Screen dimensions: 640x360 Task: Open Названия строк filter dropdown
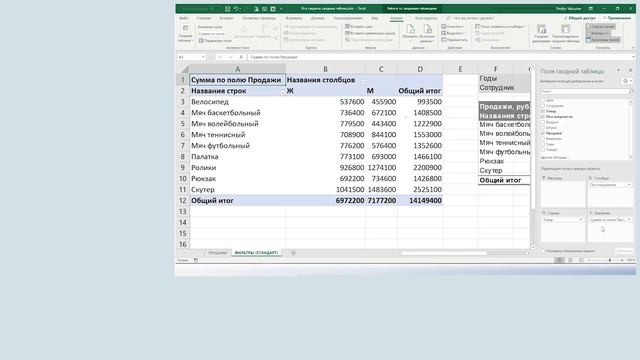[x=282, y=93]
